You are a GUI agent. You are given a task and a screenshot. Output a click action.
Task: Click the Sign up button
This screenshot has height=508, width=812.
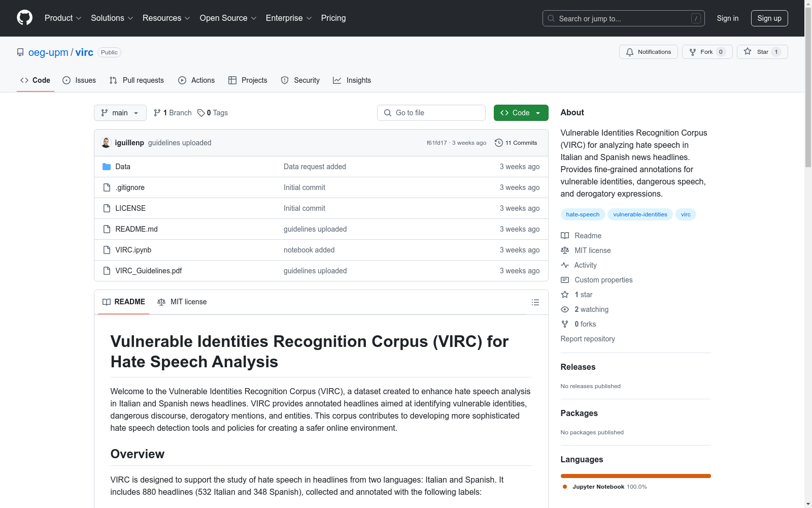(769, 18)
